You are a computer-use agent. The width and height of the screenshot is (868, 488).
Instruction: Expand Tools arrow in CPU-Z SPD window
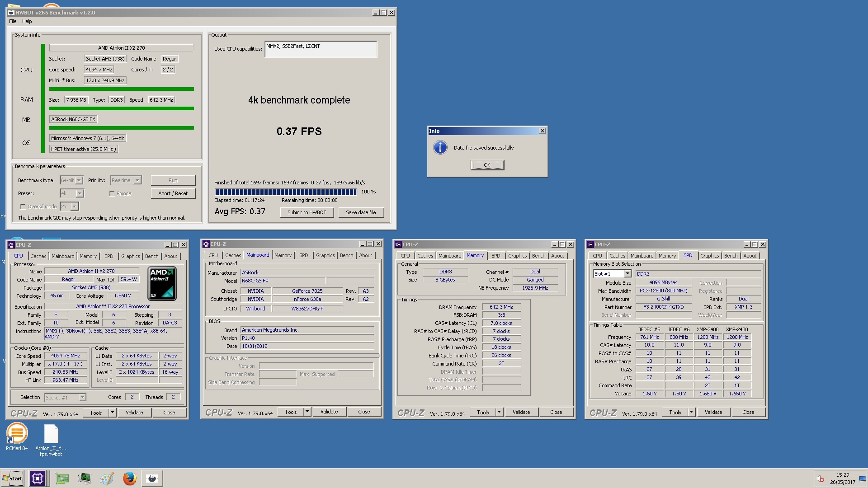[x=691, y=412]
